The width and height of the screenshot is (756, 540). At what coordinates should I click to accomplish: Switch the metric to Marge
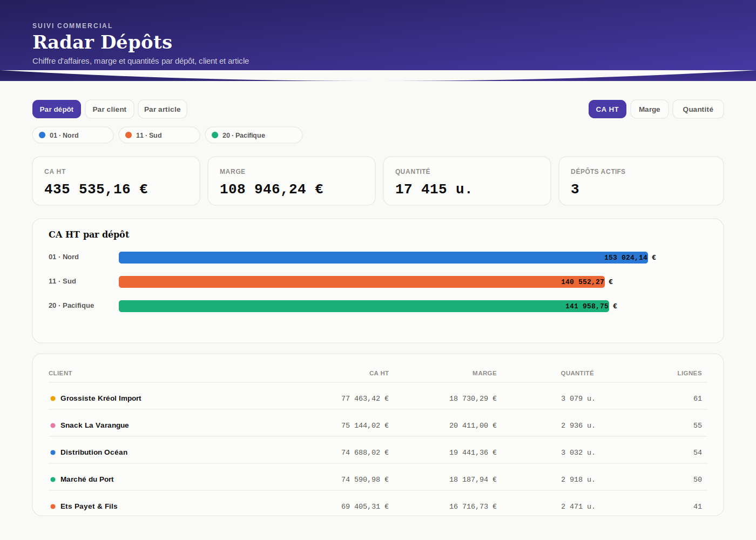(650, 109)
